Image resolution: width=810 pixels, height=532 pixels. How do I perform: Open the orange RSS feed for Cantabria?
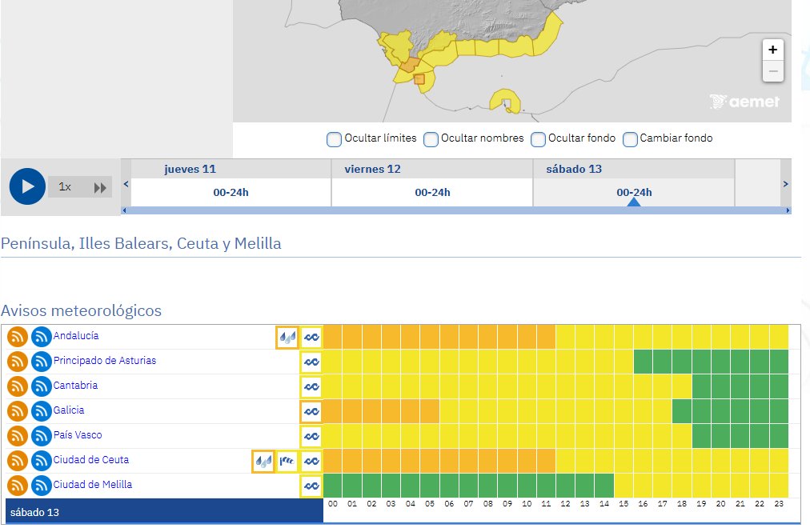(x=18, y=387)
